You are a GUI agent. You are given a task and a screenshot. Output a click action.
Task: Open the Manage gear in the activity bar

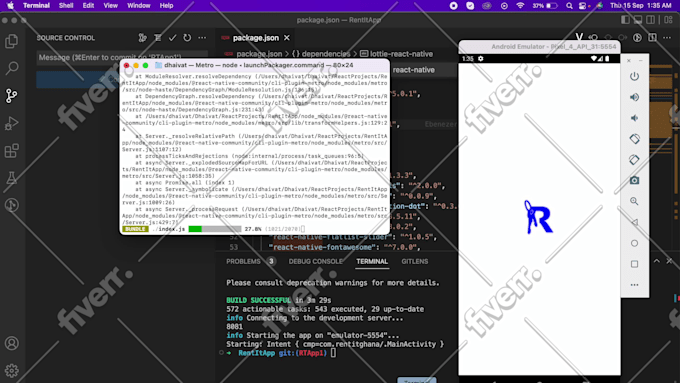pos(12,370)
